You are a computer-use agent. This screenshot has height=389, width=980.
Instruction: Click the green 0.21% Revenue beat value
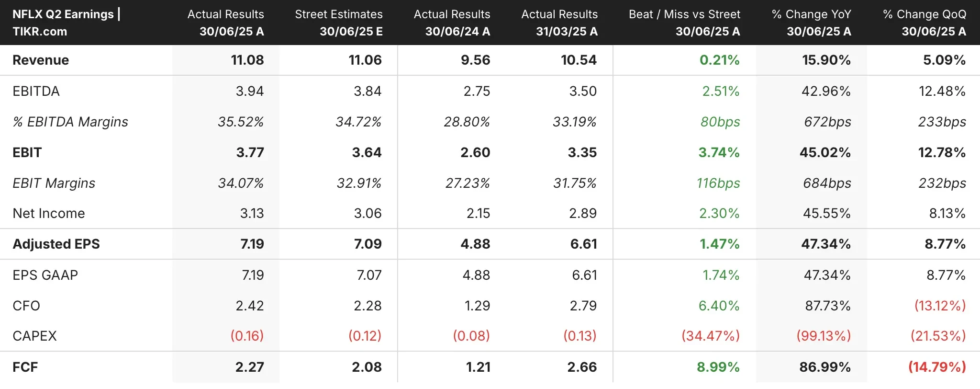pos(719,60)
